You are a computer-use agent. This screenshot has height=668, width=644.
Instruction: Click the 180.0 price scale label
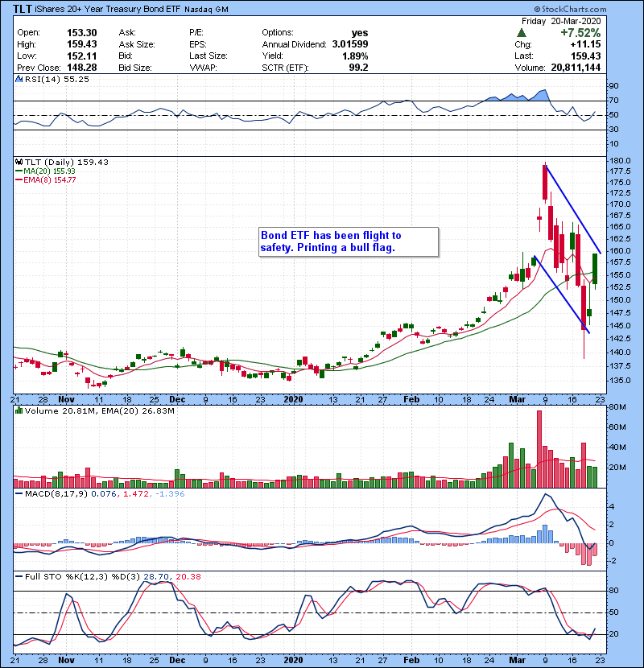point(621,161)
